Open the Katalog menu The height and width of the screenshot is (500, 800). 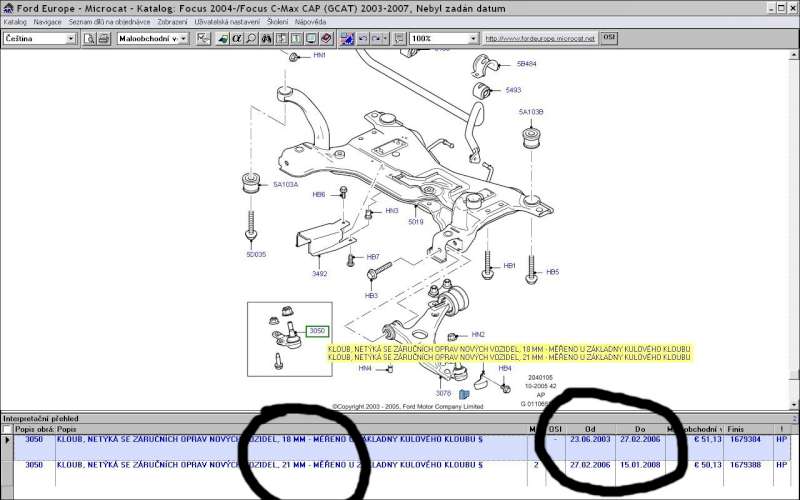tap(15, 21)
